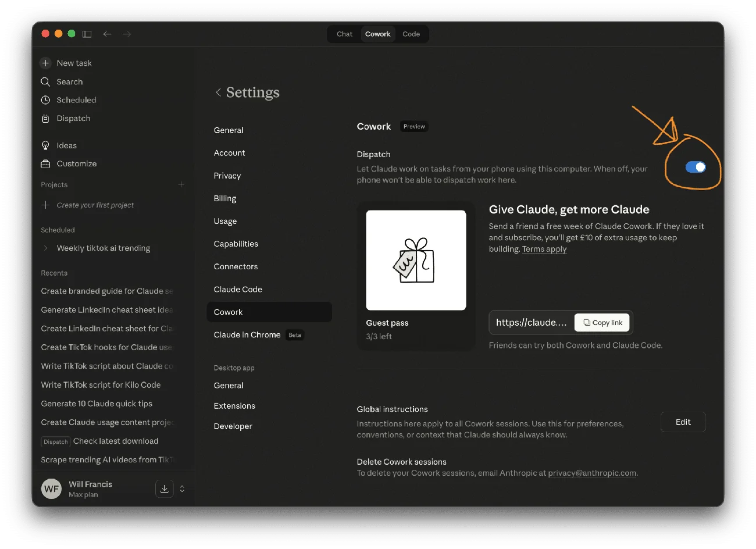Click the WF avatar circle

(x=52, y=489)
